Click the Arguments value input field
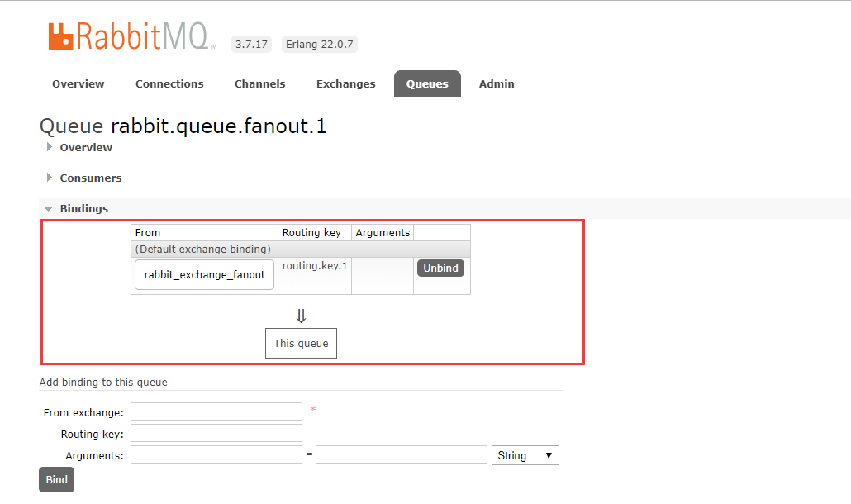This screenshot has width=851, height=504. click(x=401, y=454)
